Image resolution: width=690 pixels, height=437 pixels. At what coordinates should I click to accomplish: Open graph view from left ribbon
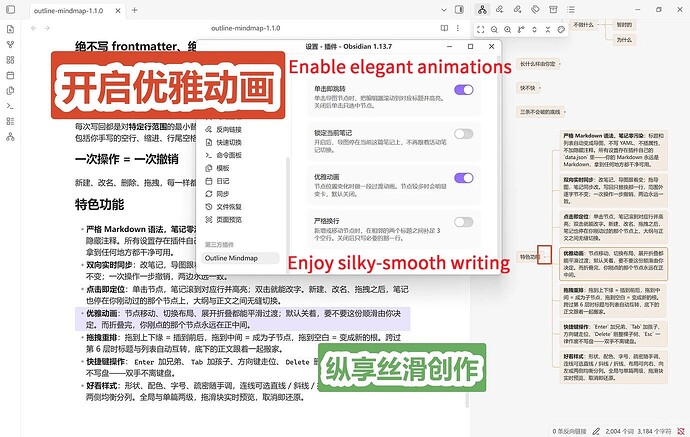pyautogui.click(x=11, y=44)
